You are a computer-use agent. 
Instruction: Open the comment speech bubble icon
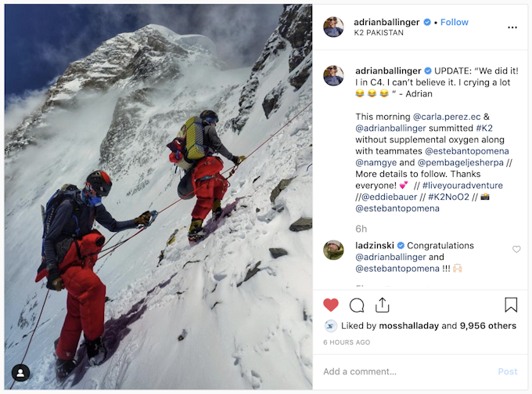click(357, 305)
